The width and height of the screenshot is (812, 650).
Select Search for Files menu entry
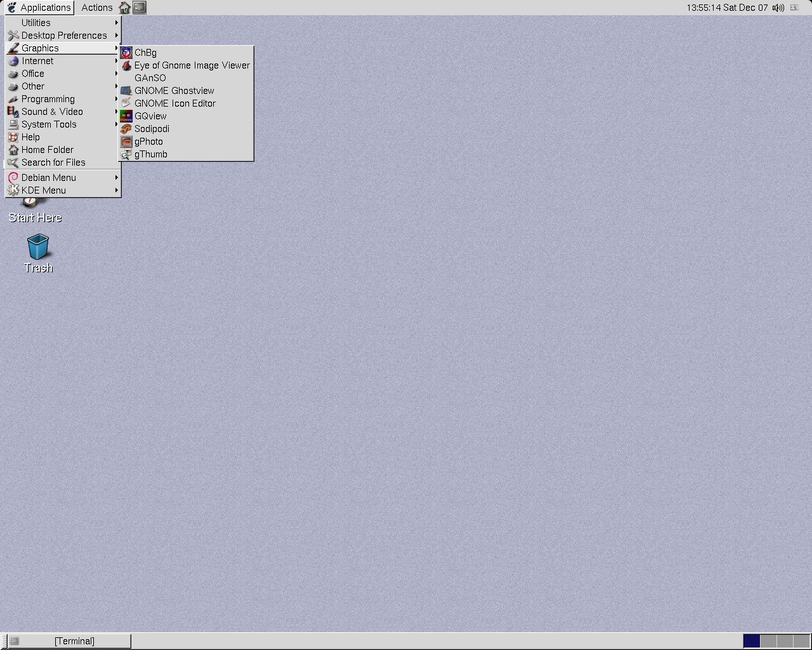(x=53, y=162)
